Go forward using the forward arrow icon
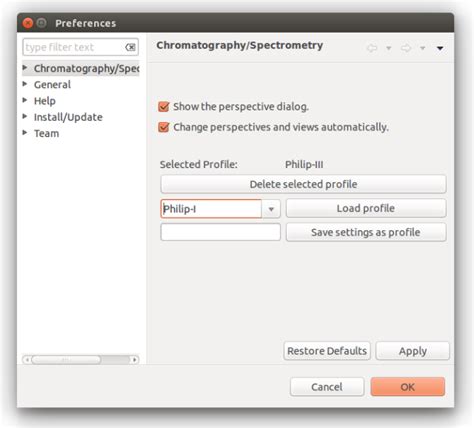Image resolution: width=474 pixels, height=428 pixels. point(406,48)
